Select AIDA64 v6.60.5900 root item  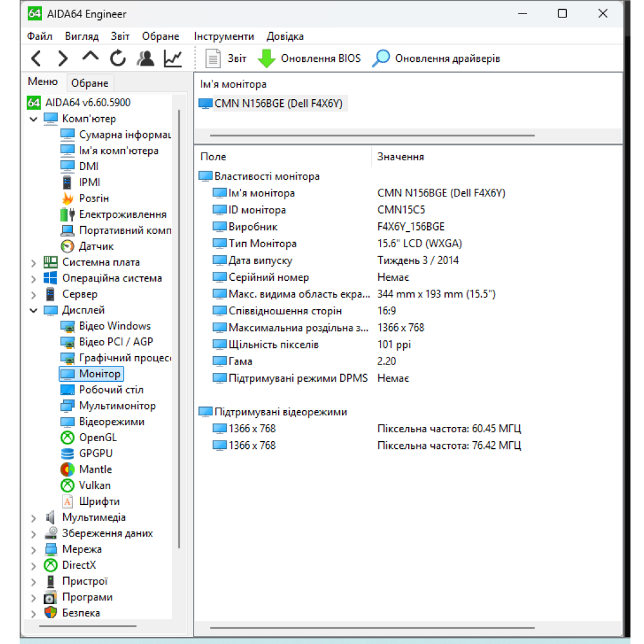click(x=79, y=102)
